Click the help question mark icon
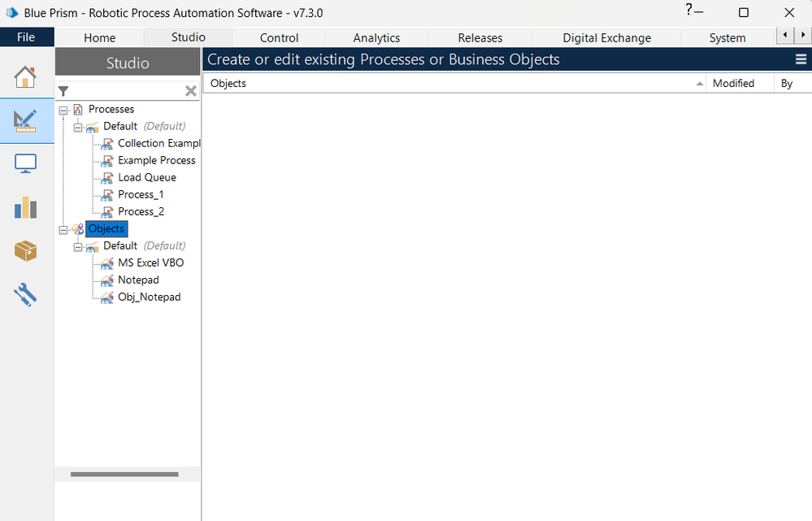Screen dimensions: 812x521 click(x=688, y=9)
